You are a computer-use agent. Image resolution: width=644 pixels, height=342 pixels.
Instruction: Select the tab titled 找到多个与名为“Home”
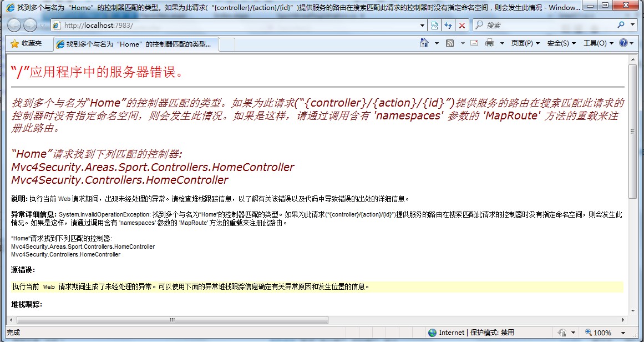tap(136, 44)
